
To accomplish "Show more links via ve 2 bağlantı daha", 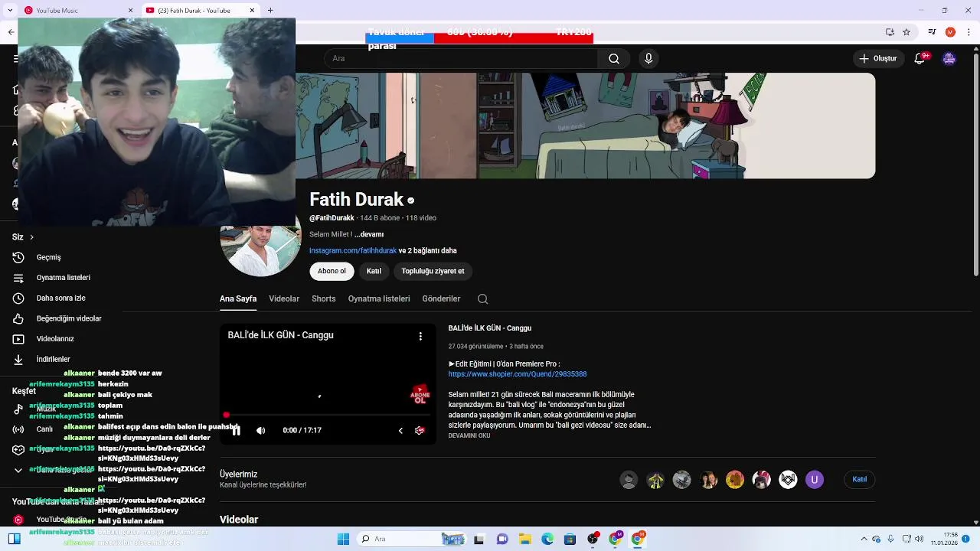I will click(427, 251).
